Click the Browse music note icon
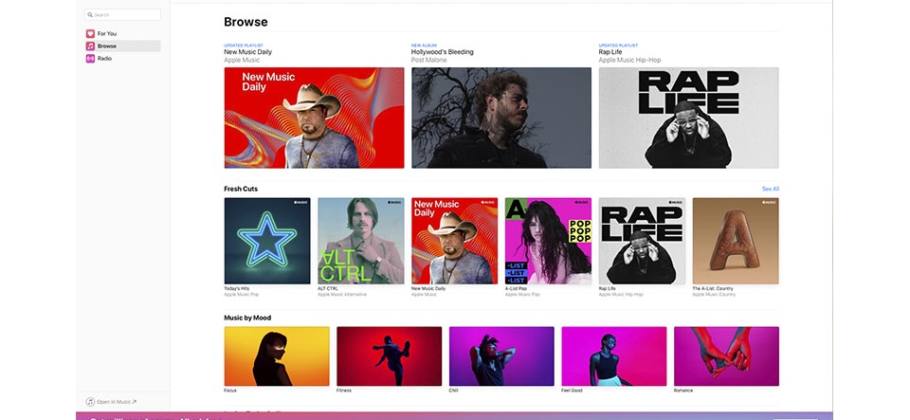910x420 pixels. pos(91,46)
